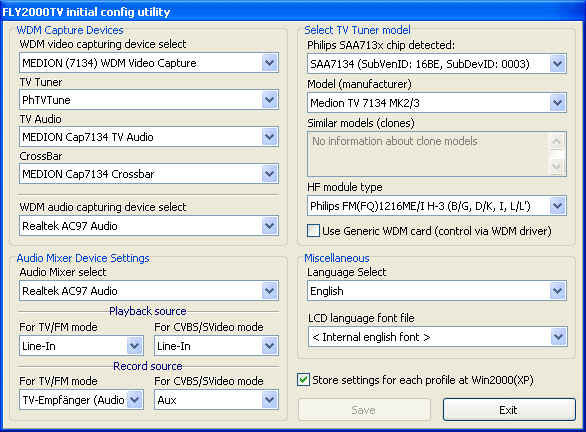Open the Model (manufacturer) dropdown

[558, 103]
